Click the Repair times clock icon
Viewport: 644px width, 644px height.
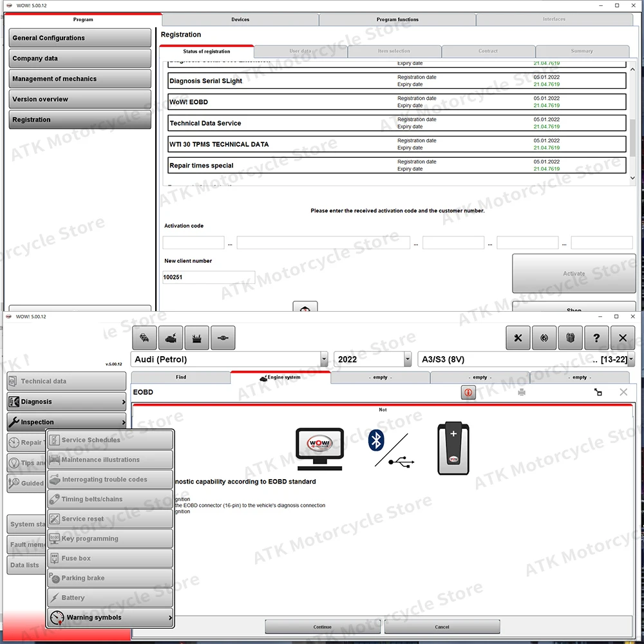click(x=14, y=442)
